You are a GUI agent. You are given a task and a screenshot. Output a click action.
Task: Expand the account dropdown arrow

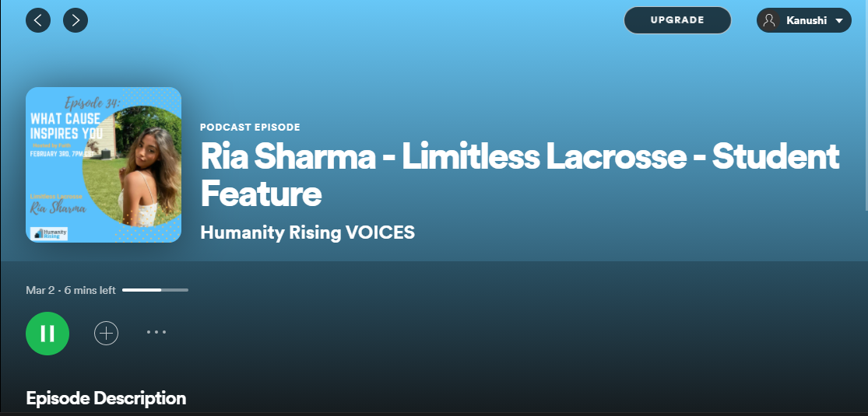pyautogui.click(x=839, y=21)
